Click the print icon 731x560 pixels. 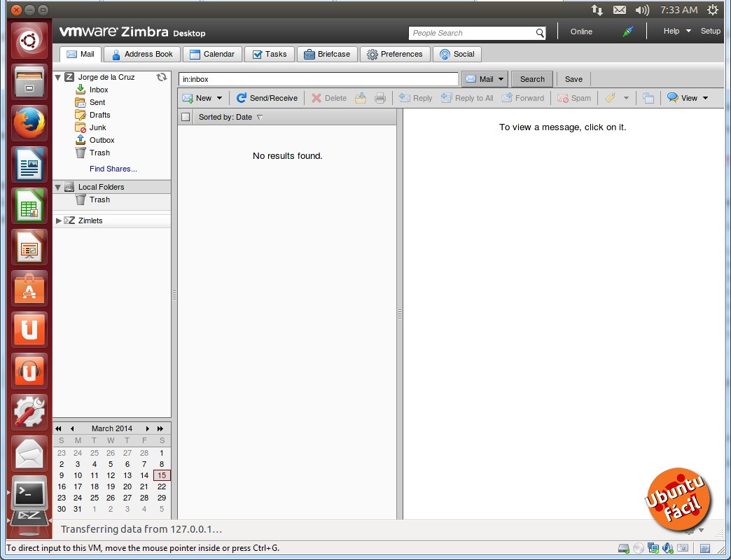click(x=380, y=98)
